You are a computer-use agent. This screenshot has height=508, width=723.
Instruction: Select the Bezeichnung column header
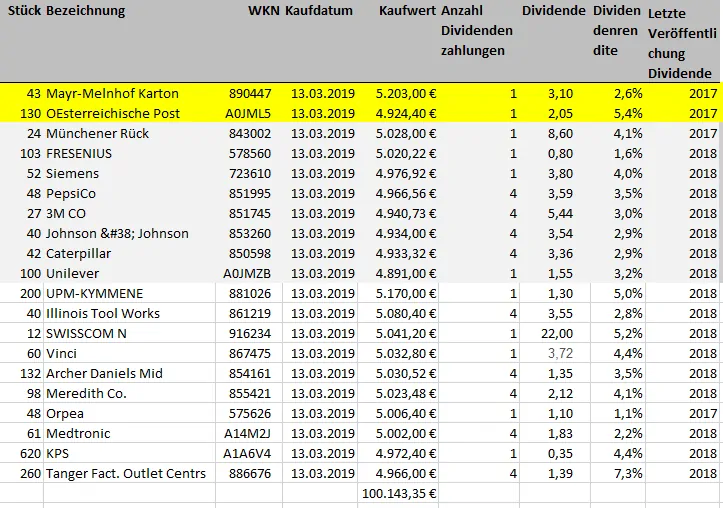click(85, 11)
